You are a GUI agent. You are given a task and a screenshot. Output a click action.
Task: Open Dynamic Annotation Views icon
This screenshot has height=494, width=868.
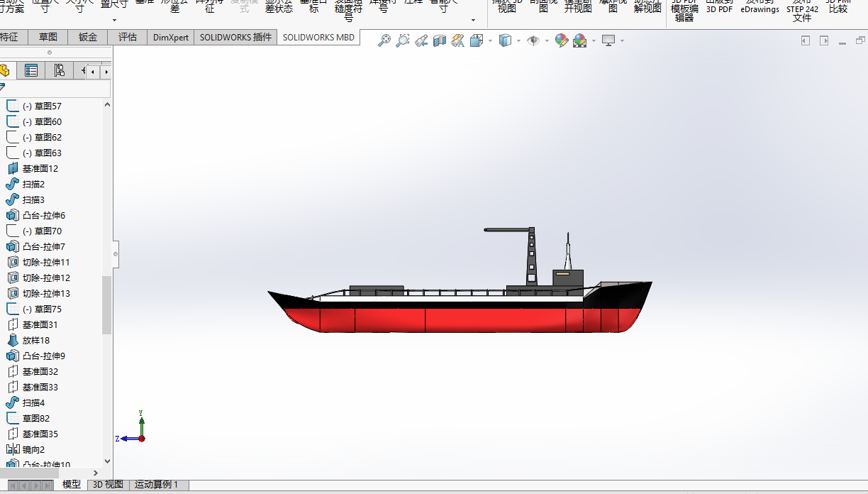[x=457, y=41]
